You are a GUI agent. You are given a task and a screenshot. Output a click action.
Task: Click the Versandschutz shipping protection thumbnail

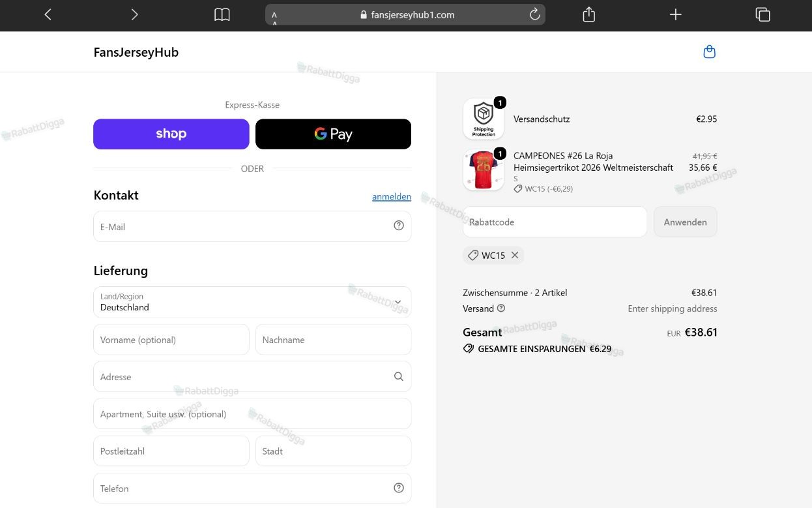(484, 119)
